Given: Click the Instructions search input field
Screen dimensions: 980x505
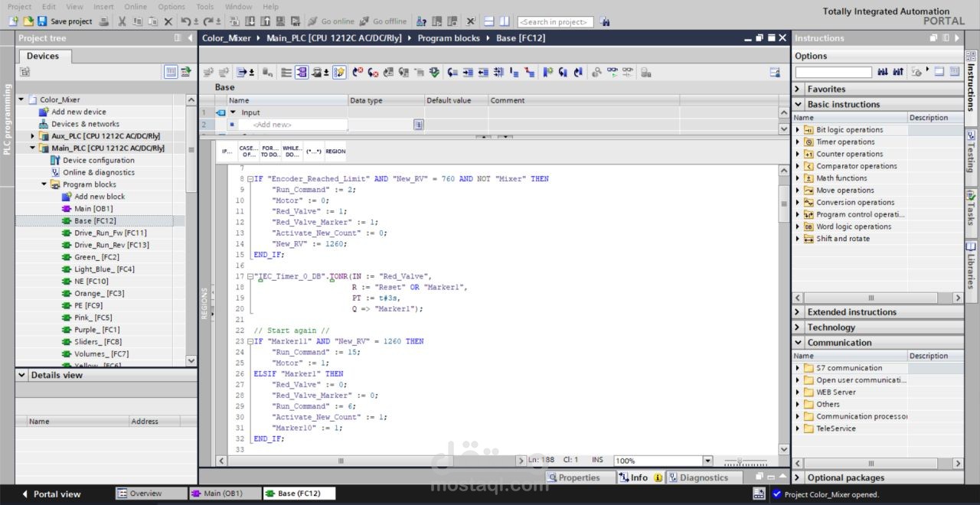Looking at the screenshot, I should click(833, 72).
